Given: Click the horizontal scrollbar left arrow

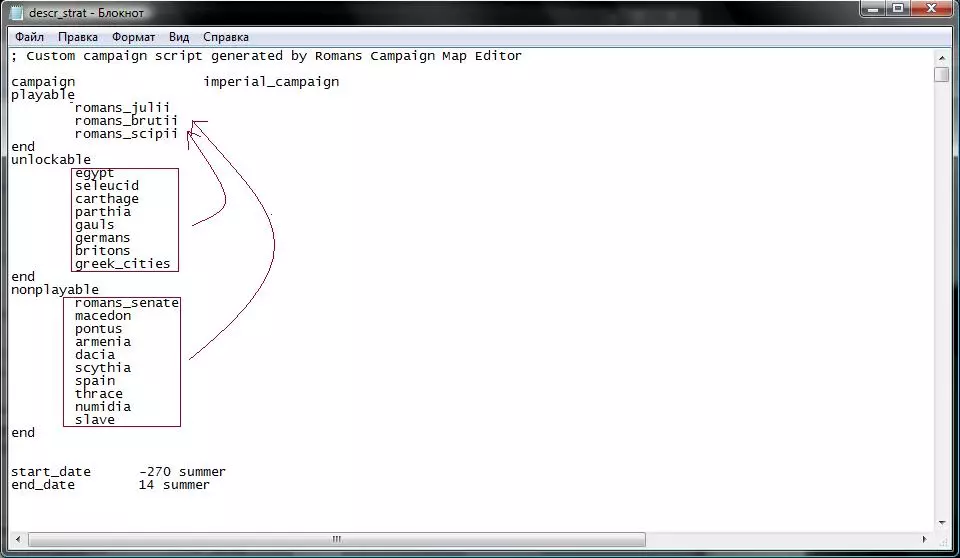Looking at the screenshot, I should point(18,539).
